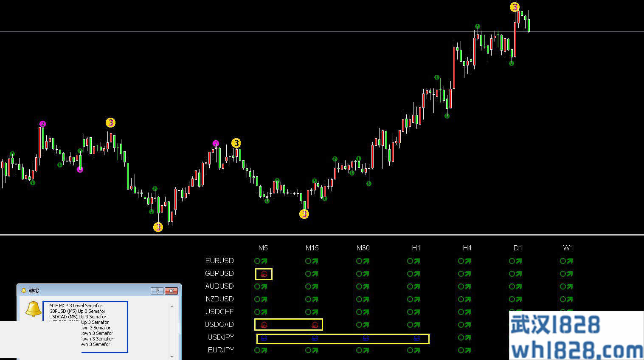This screenshot has width=644, height=360.
Task: Click the EURUSD row label
Action: (219, 261)
